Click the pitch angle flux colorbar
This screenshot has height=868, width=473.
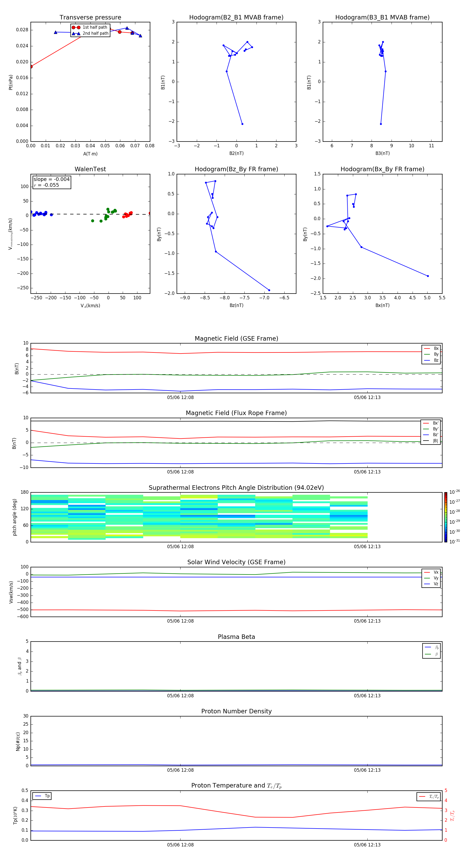(x=446, y=517)
